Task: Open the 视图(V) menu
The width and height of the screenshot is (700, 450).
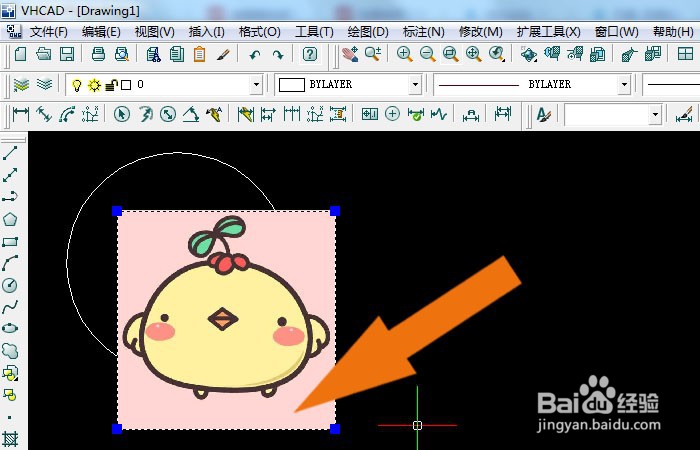Action: 154,32
